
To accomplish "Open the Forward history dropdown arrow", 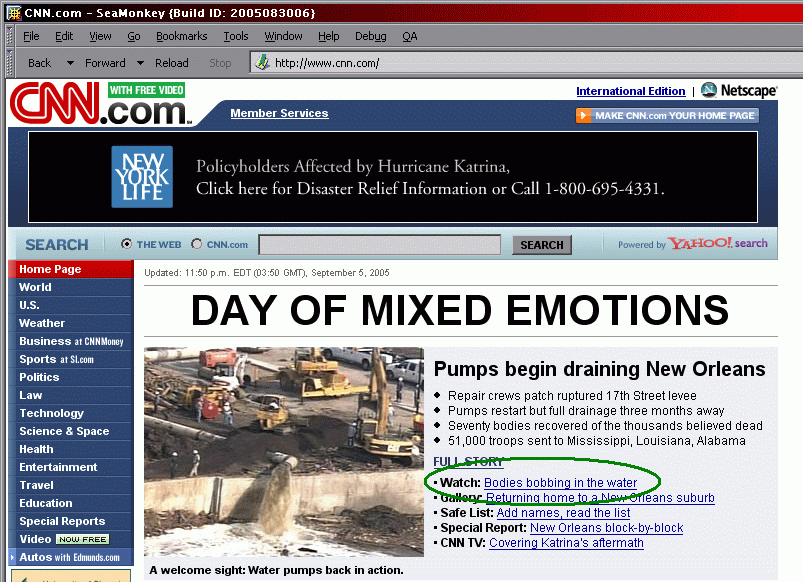I will click(140, 63).
